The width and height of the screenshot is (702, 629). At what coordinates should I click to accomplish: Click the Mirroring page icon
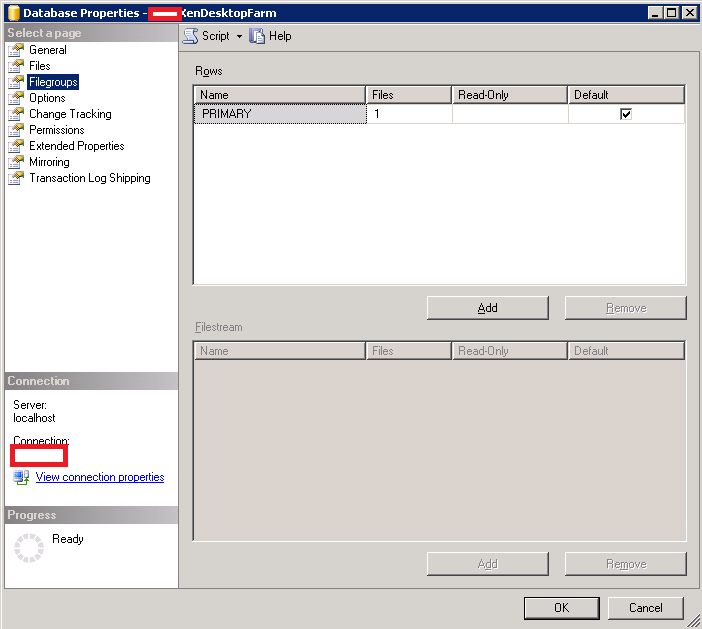coord(16,162)
